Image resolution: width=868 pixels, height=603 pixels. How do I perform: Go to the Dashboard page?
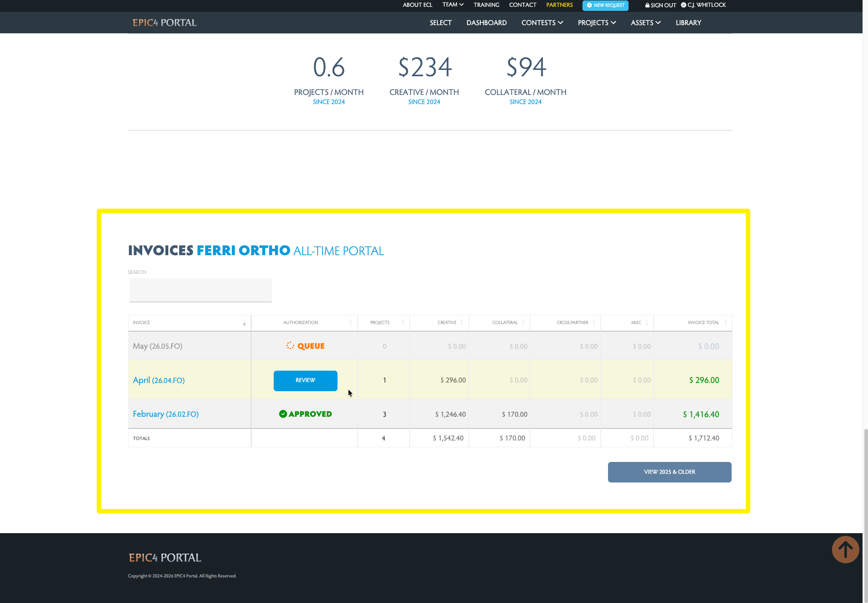(x=487, y=23)
